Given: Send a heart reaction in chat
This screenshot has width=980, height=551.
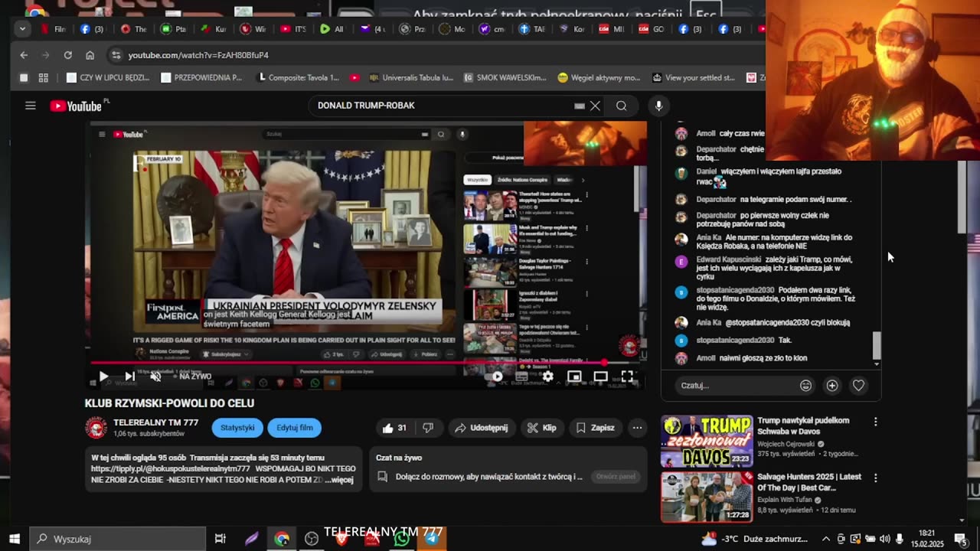Looking at the screenshot, I should point(858,386).
